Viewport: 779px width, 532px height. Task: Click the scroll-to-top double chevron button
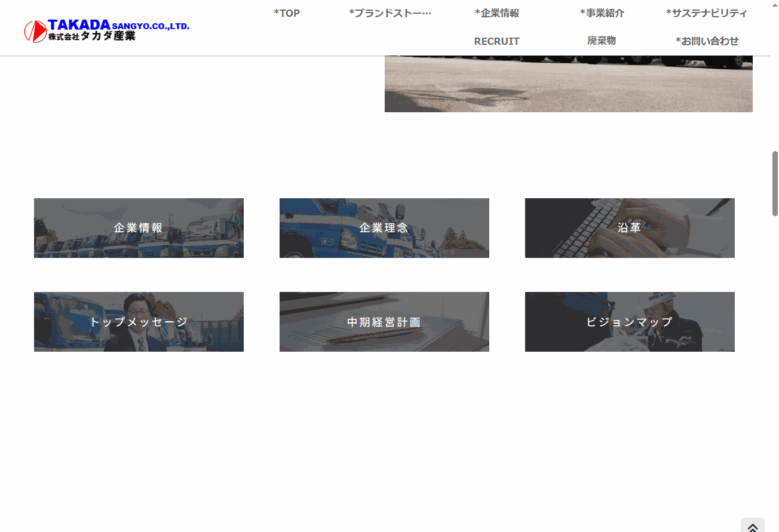(753, 525)
